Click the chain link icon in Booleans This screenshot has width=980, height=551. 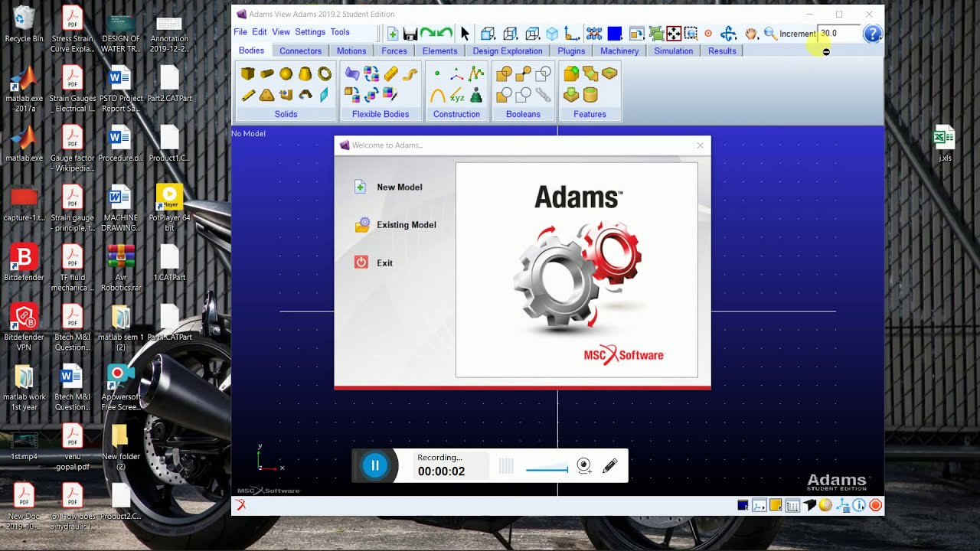543,95
